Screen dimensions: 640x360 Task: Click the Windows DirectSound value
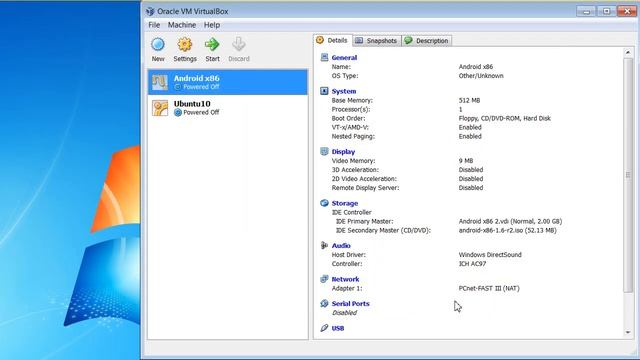coord(490,255)
